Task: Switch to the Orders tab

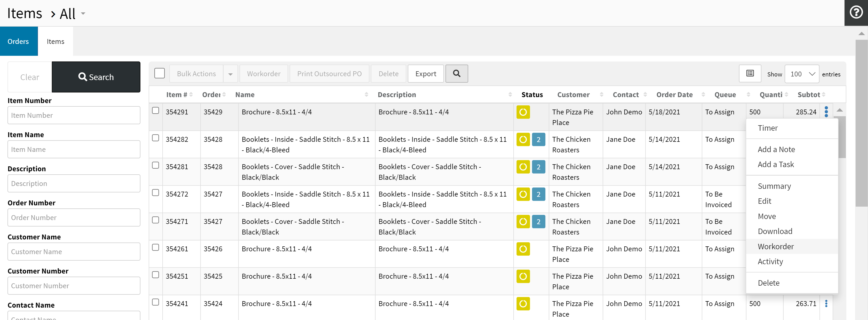Action: coord(19,41)
